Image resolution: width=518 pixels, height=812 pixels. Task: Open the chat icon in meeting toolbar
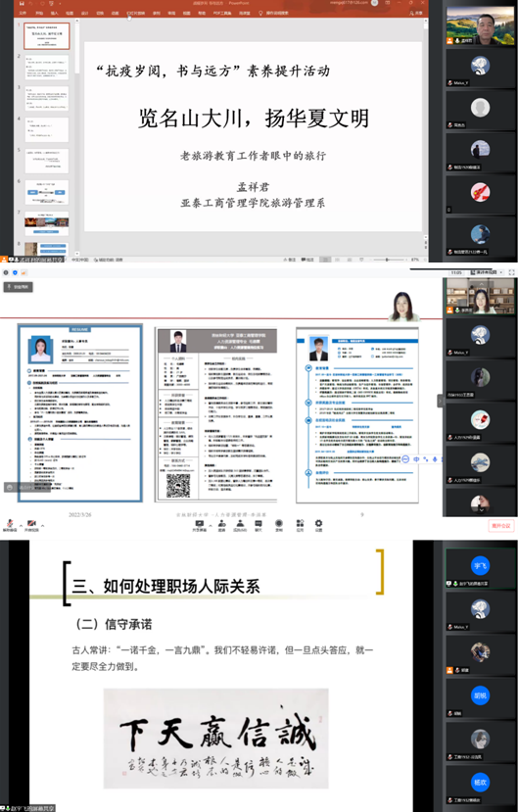(259, 524)
